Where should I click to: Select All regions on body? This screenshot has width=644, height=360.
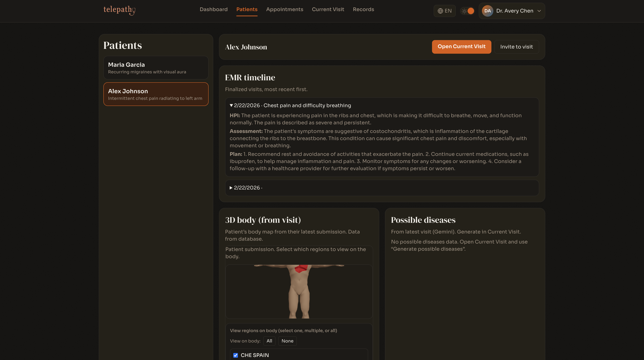point(269,341)
